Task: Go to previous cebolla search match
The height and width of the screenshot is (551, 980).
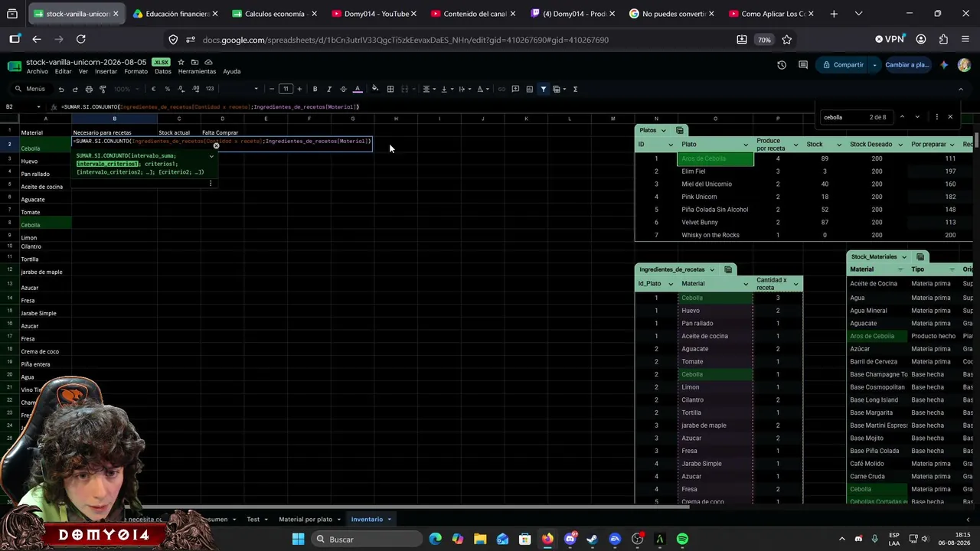Action: 902,117
